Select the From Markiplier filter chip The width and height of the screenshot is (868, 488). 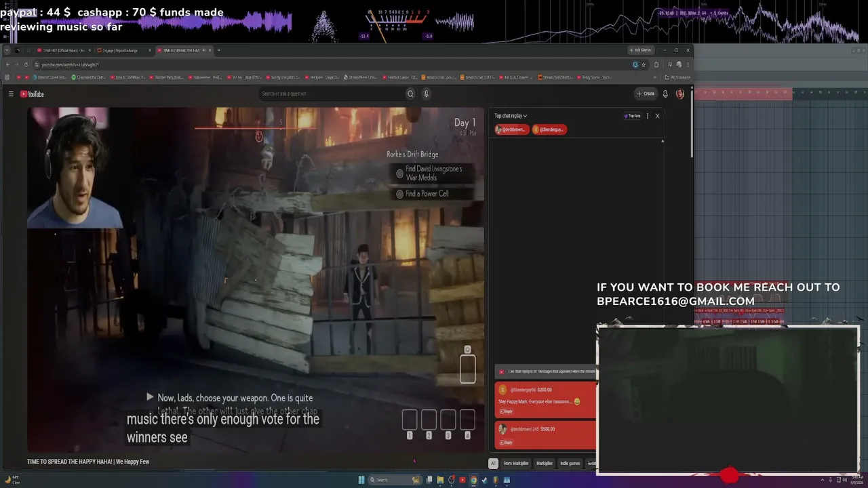tap(516, 464)
